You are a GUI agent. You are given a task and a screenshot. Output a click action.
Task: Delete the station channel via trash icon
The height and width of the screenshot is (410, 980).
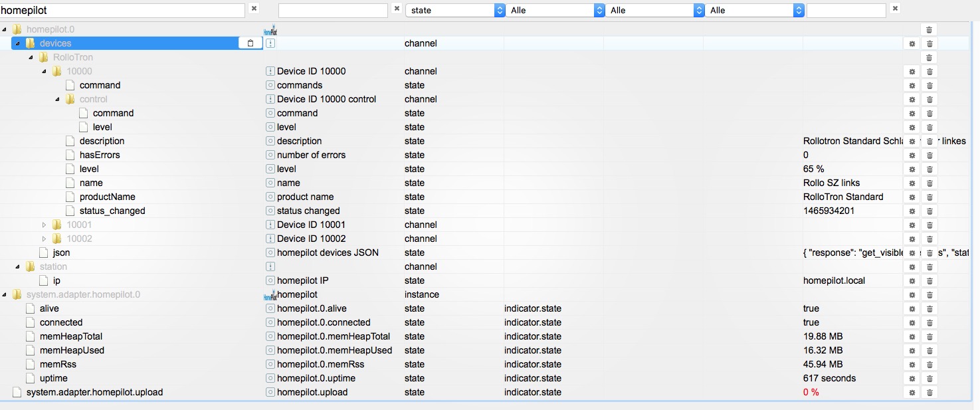(930, 266)
